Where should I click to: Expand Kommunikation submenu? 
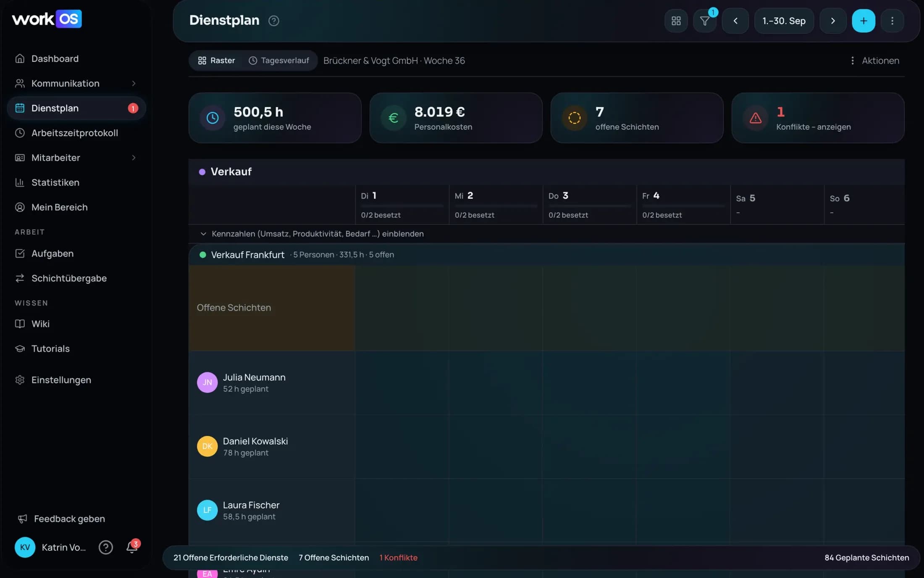pyautogui.click(x=134, y=83)
